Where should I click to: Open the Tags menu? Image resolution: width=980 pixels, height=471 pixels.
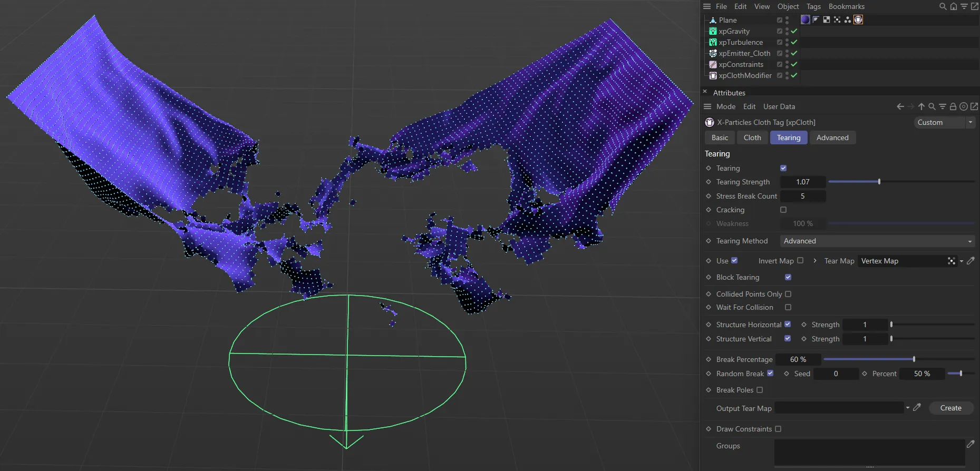coord(813,6)
